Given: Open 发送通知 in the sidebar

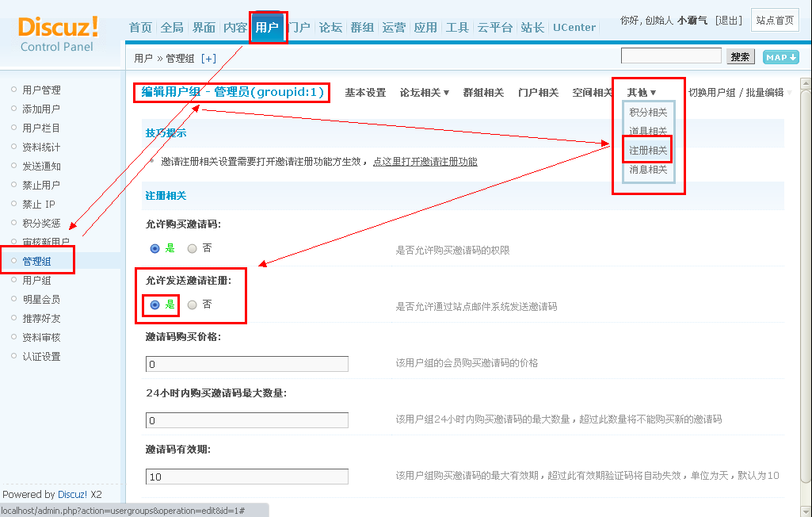Looking at the screenshot, I should pyautogui.click(x=41, y=166).
